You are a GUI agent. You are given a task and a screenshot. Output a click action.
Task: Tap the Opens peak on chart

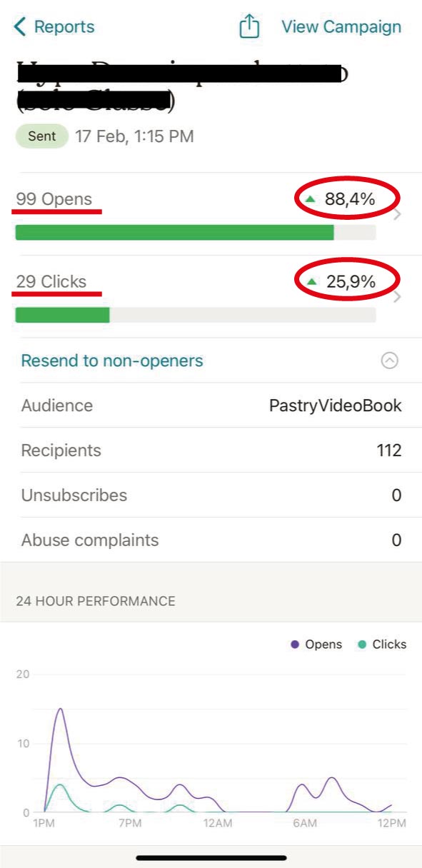[x=61, y=709]
